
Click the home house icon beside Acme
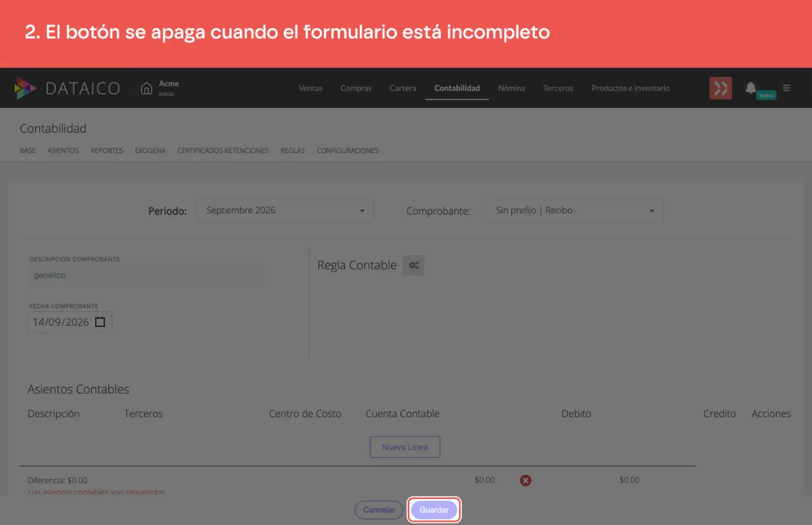147,88
